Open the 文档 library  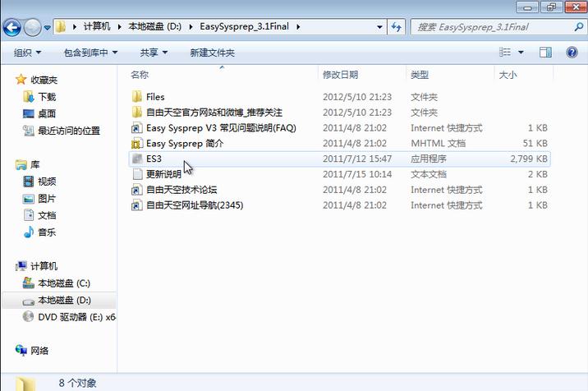click(47, 215)
